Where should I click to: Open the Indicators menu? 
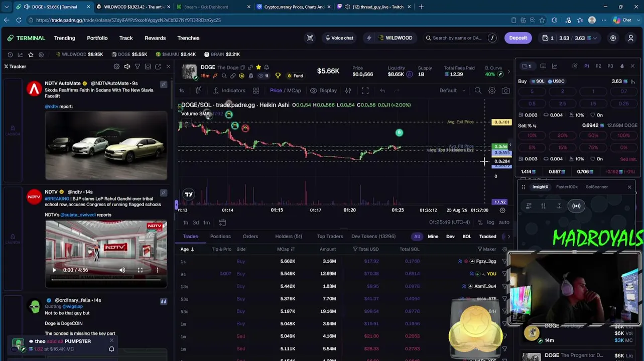pos(229,91)
